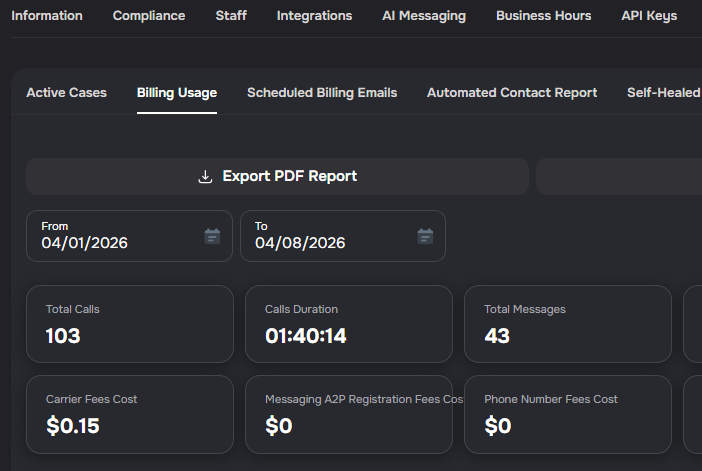702x471 pixels.
Task: Click the To date 04/08/2026 text
Action: (300, 243)
